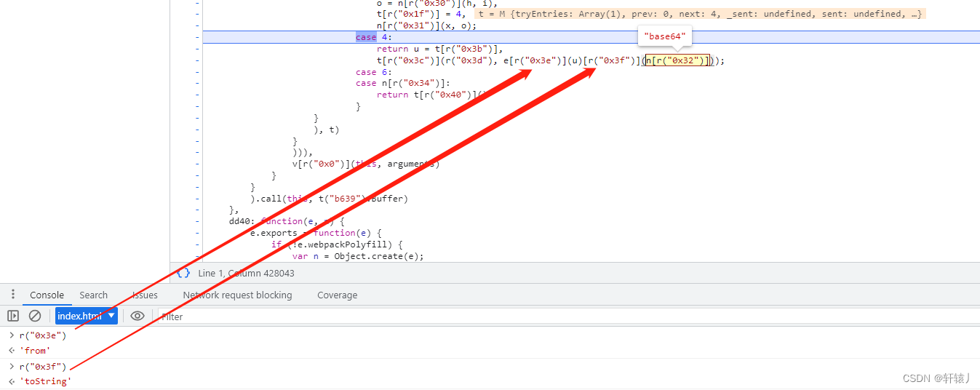Image resolution: width=980 pixels, height=390 pixels.
Task: Create live expression with the eye icon
Action: [x=138, y=316]
